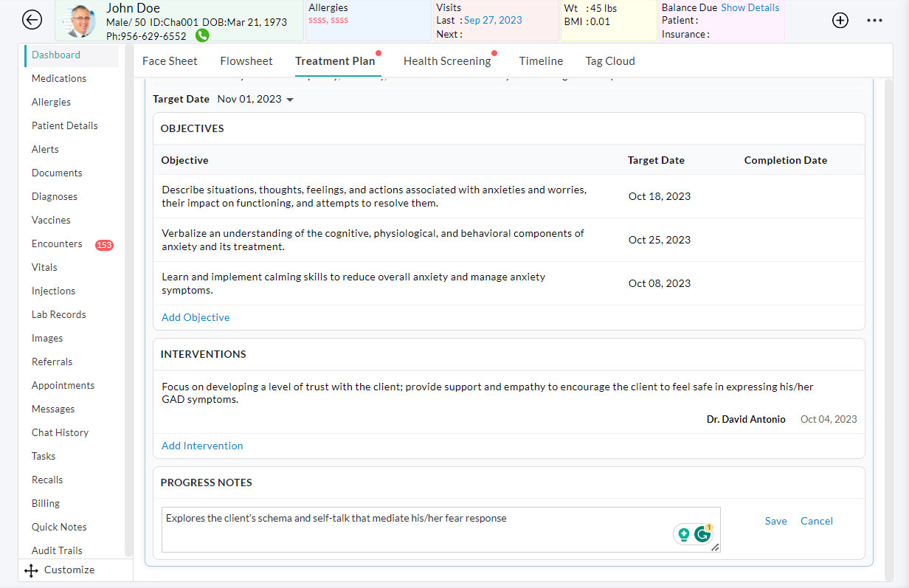The image size is (909, 588).
Task: Open Encounters in the sidebar
Action: click(x=57, y=243)
